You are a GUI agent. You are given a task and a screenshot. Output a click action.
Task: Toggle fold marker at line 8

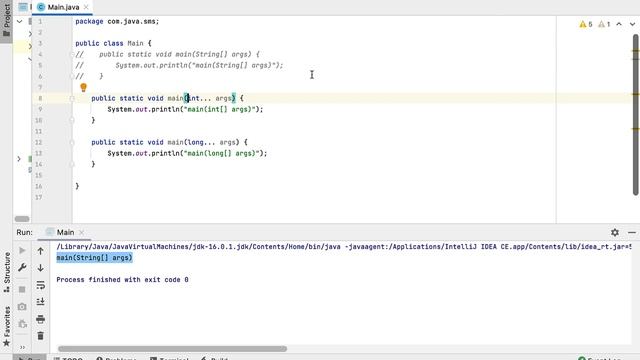pos(72,98)
